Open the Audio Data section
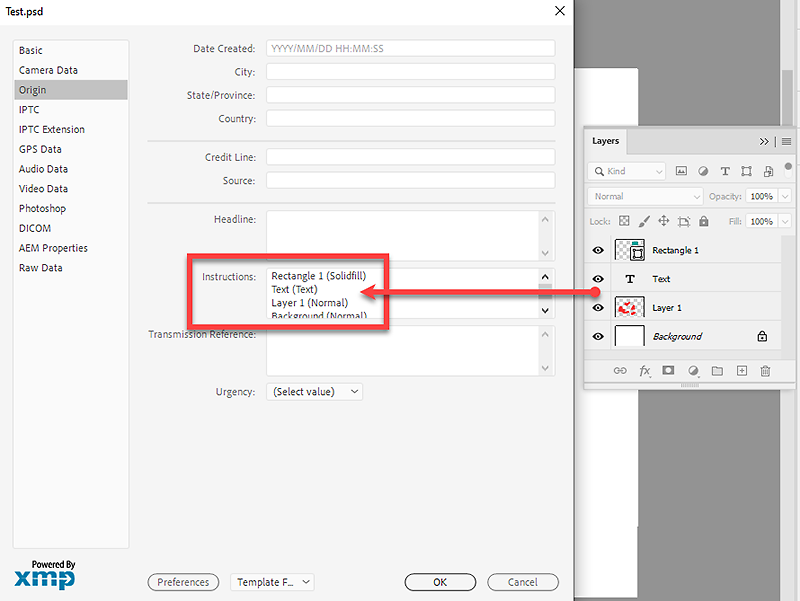Image resolution: width=800 pixels, height=601 pixels. point(71,169)
